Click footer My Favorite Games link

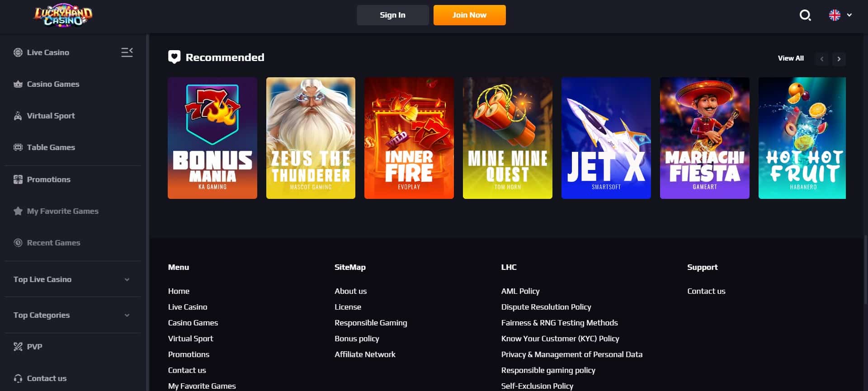pyautogui.click(x=202, y=386)
